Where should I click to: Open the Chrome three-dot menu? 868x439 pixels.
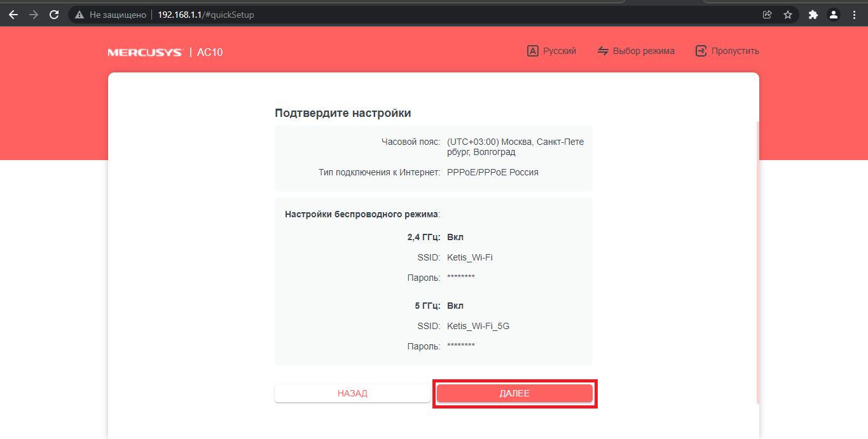(x=854, y=15)
